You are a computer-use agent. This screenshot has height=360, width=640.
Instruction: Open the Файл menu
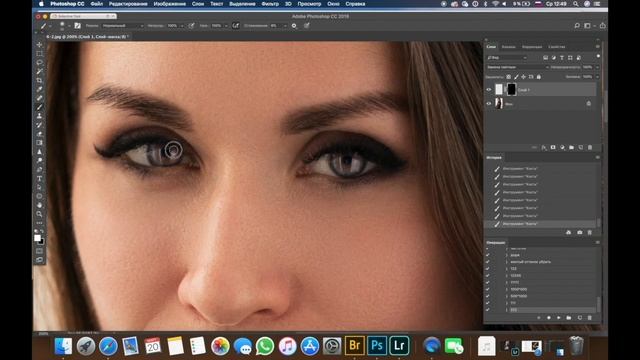(x=97, y=4)
